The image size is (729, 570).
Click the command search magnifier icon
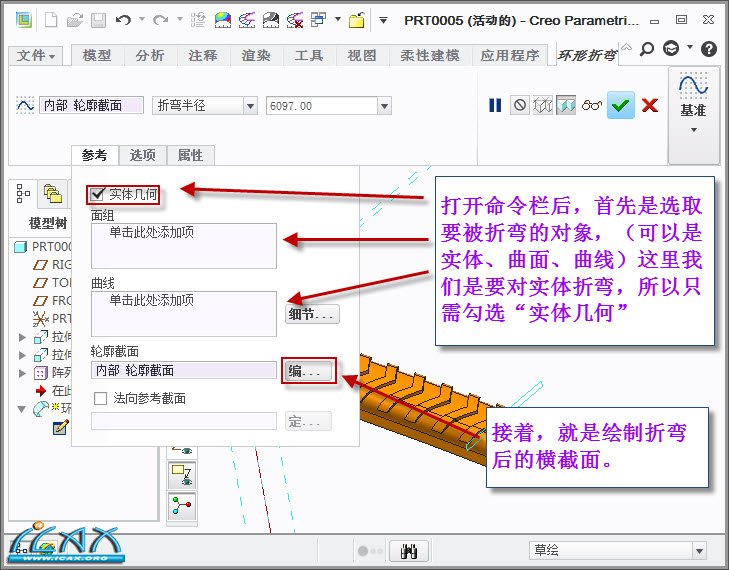coord(647,48)
